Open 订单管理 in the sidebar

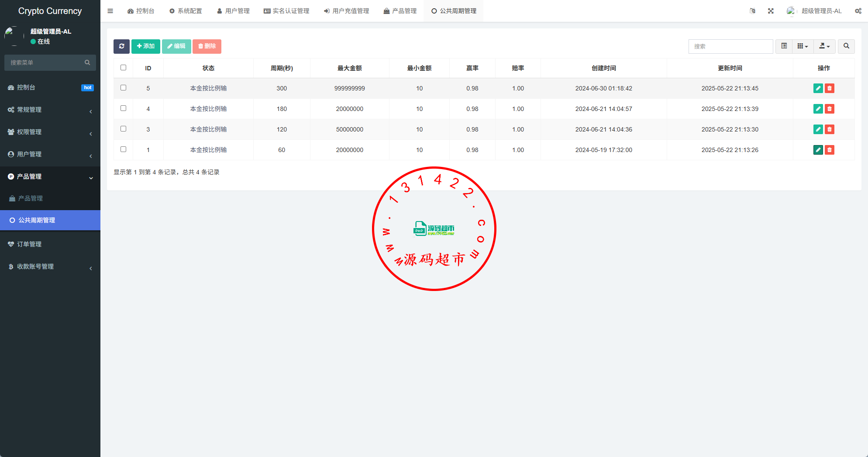click(x=29, y=244)
